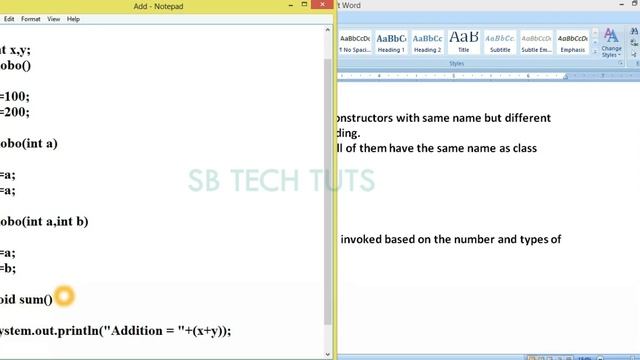Click the System.out.println Addition line
This screenshot has height=360, width=640.
pyautogui.click(x=116, y=331)
